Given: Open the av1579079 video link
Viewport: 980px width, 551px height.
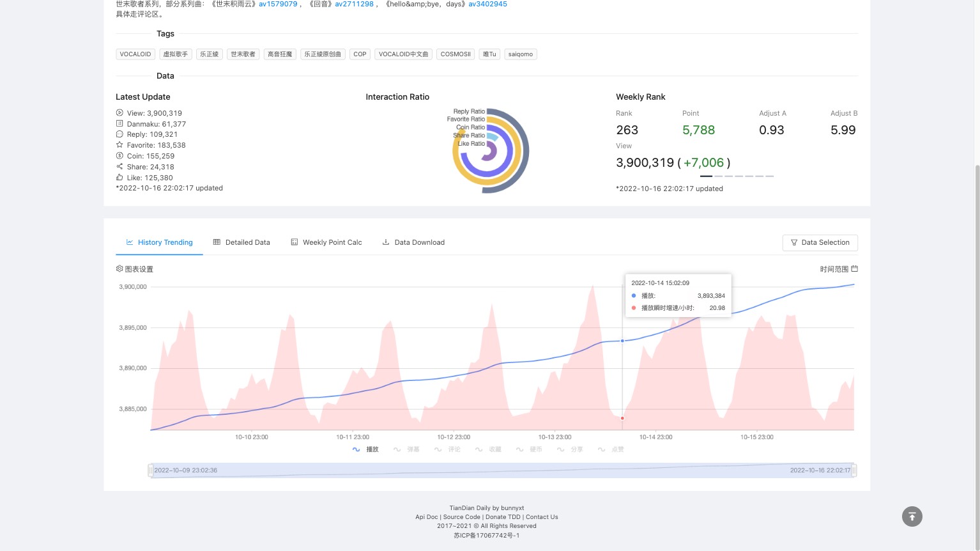Looking at the screenshot, I should (278, 4).
